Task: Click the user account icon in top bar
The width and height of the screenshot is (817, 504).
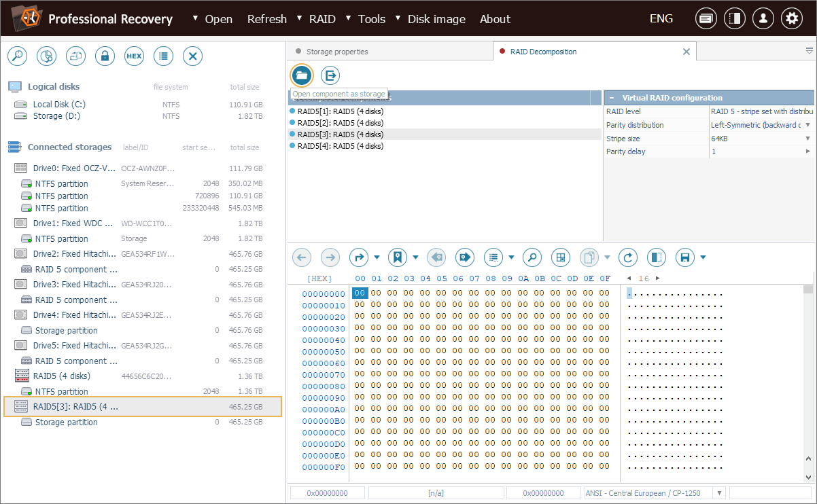Action: point(763,19)
